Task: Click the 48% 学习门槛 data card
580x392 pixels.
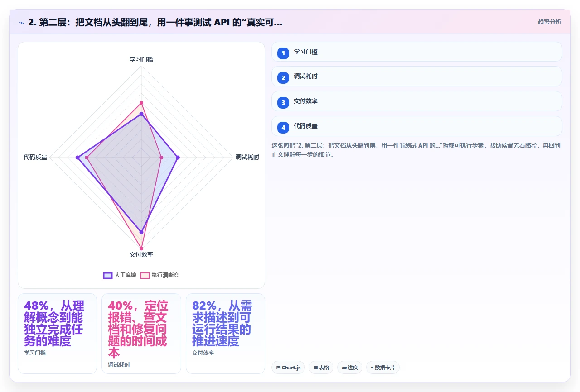Action: point(57,334)
